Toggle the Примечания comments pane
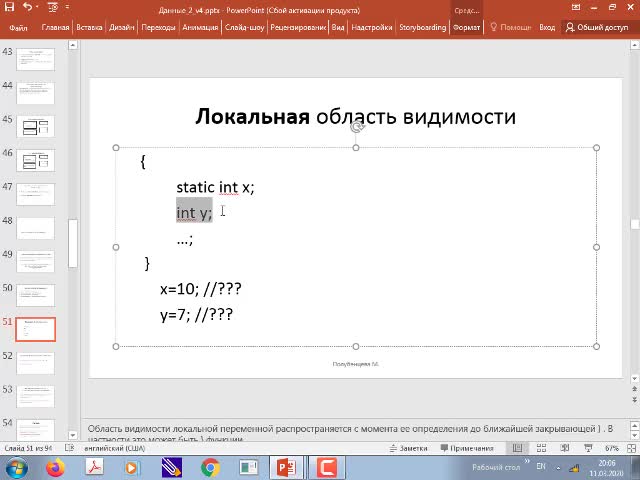 (467, 448)
